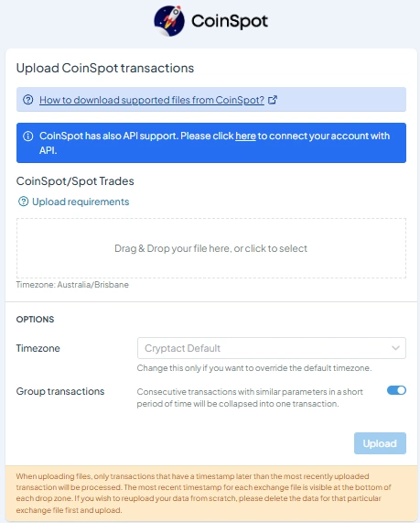Click the CoinSpot rocket logo icon
Image resolution: width=420 pixels, height=523 pixels.
(x=169, y=21)
